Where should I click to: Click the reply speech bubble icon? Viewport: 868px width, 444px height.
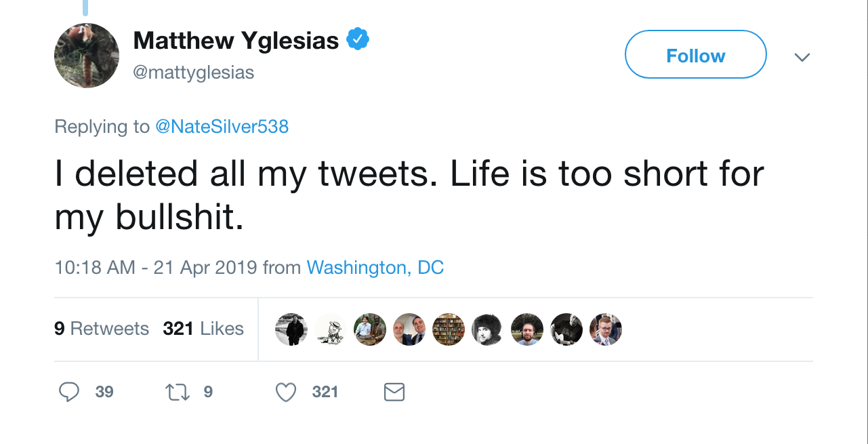coord(69,392)
